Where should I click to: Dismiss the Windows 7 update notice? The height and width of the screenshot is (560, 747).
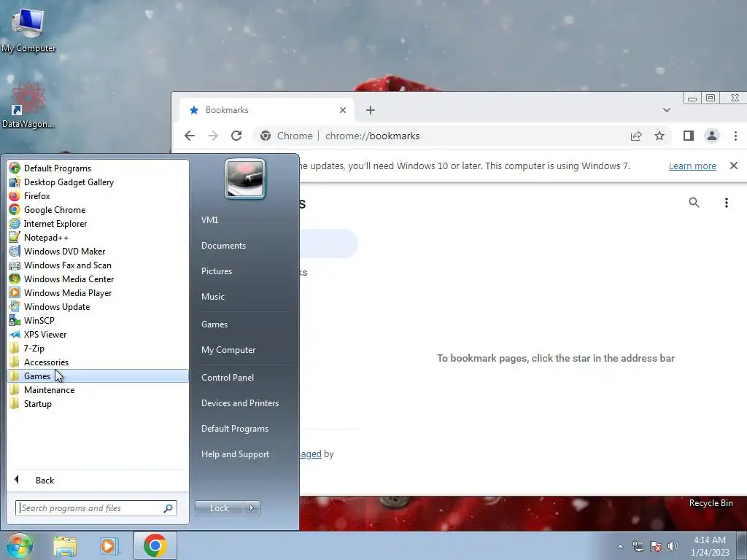pos(734,166)
